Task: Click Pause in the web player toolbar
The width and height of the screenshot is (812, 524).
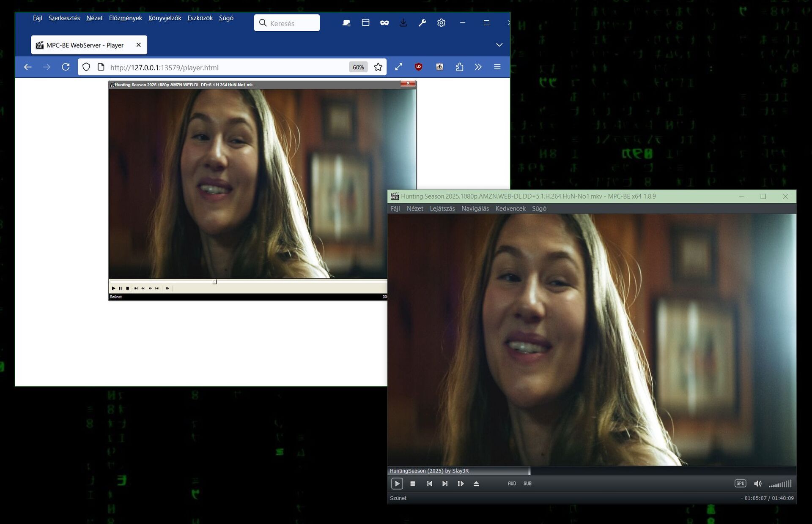Action: pyautogui.click(x=121, y=288)
